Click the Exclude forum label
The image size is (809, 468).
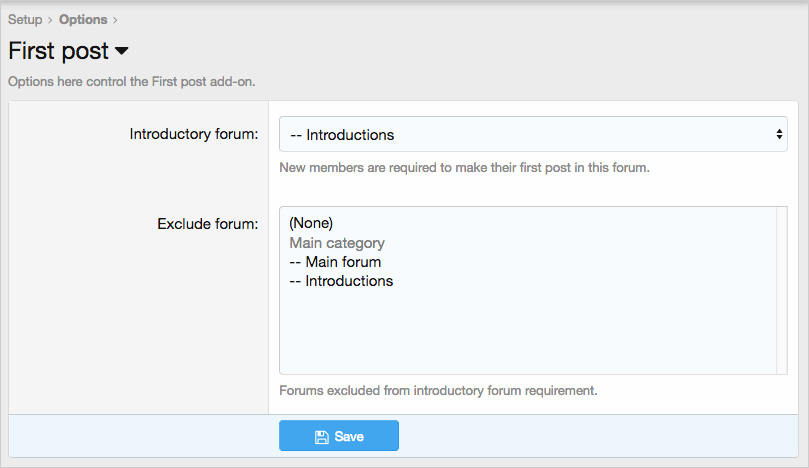click(x=207, y=224)
